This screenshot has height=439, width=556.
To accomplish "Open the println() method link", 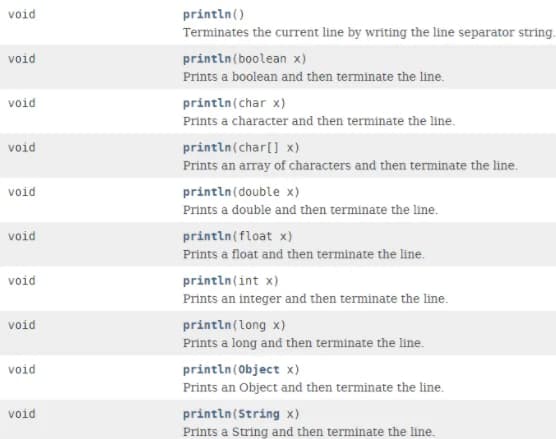I will tap(207, 15).
